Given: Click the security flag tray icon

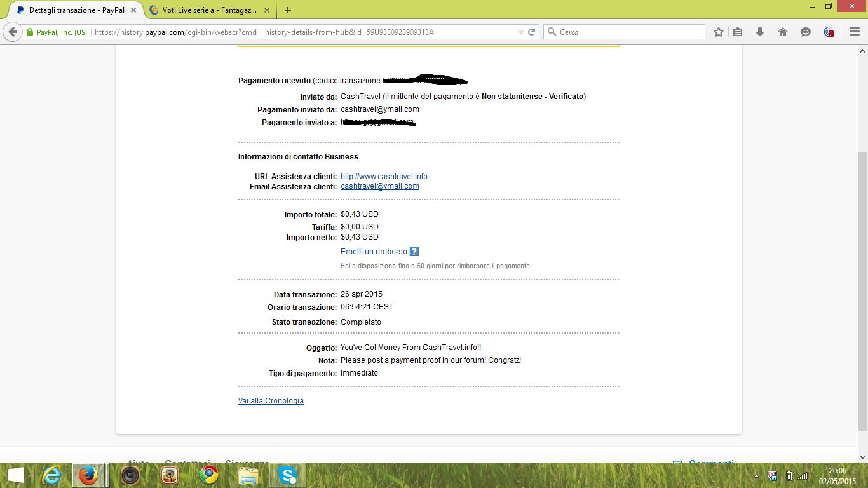Looking at the screenshot, I should (773, 476).
